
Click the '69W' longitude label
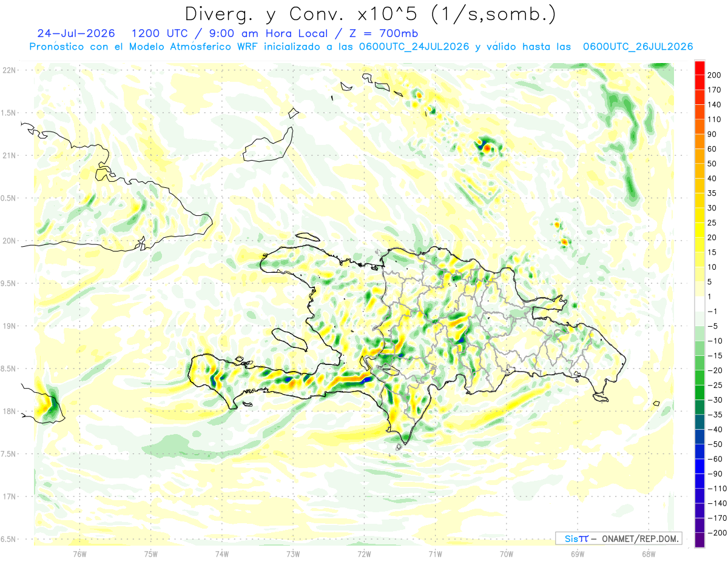(578, 554)
